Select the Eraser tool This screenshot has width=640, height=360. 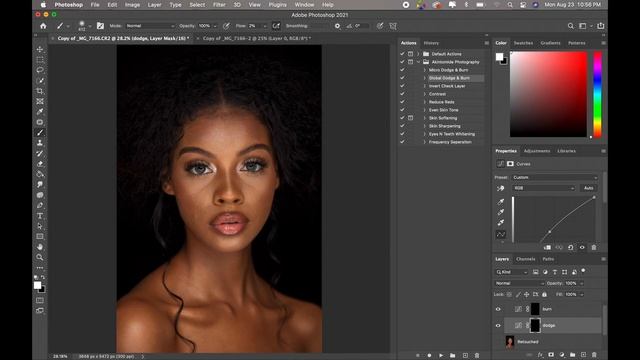pos(40,164)
